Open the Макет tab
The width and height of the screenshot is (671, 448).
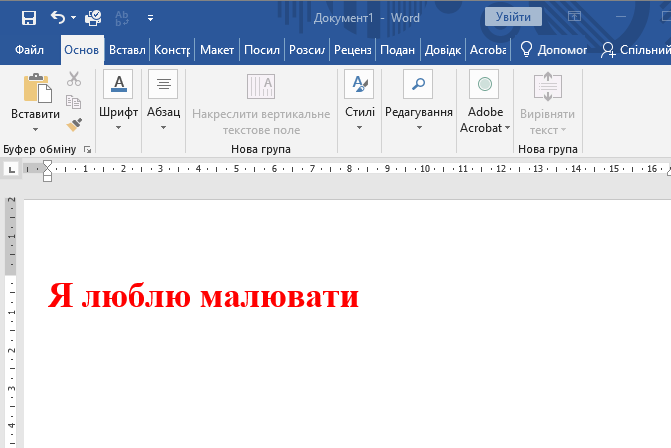217,50
